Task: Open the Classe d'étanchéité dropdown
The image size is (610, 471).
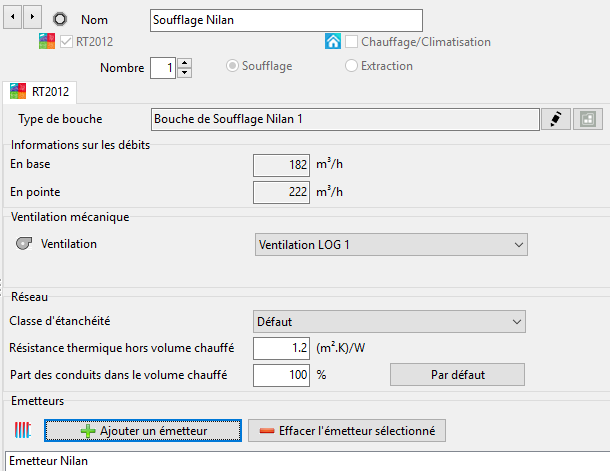Action: click(x=389, y=322)
